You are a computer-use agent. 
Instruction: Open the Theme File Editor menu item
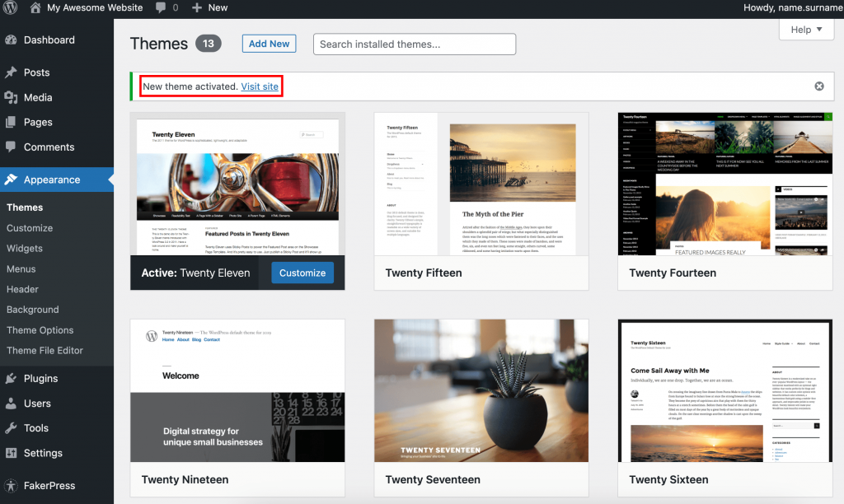47,350
